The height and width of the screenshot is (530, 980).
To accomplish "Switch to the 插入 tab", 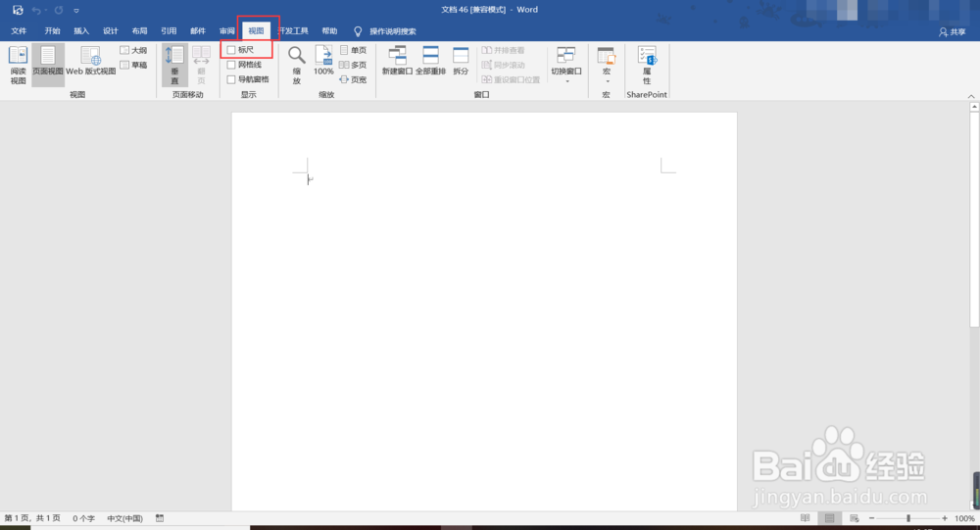I will (81, 30).
